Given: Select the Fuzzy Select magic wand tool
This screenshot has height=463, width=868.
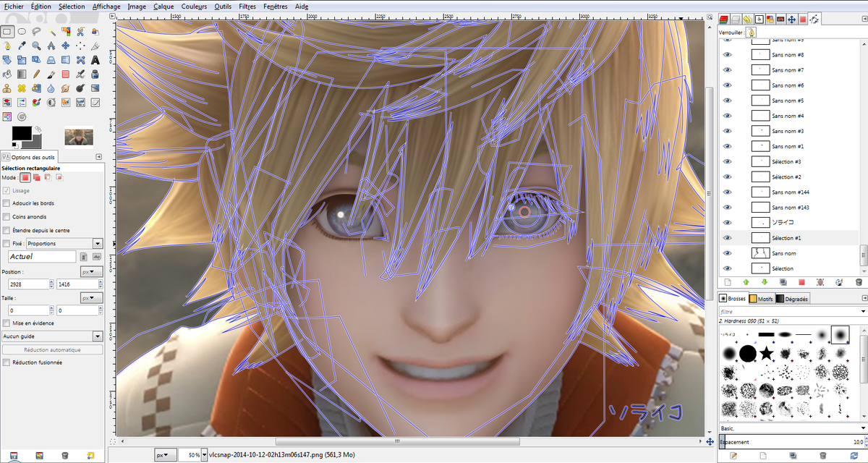Looking at the screenshot, I should [x=51, y=31].
